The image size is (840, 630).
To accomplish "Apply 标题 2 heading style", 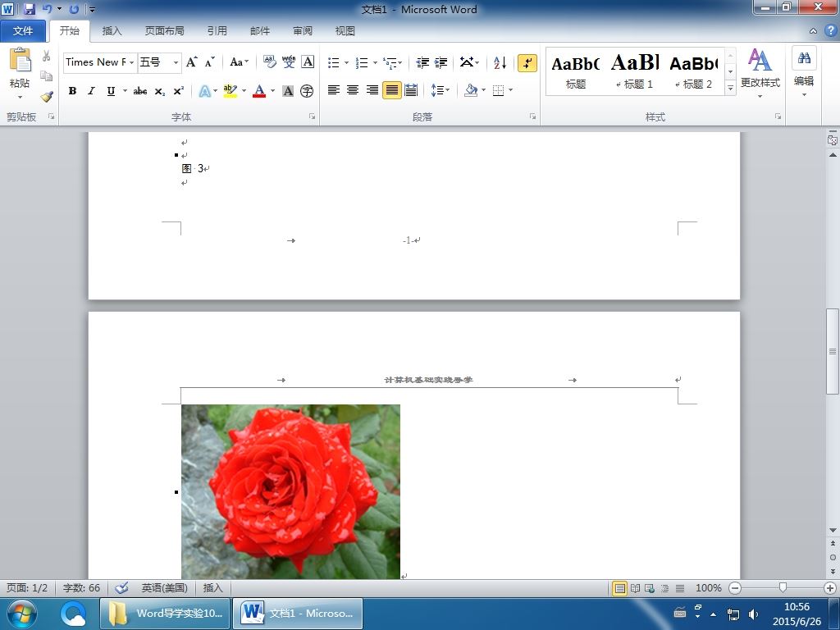I will click(x=694, y=71).
